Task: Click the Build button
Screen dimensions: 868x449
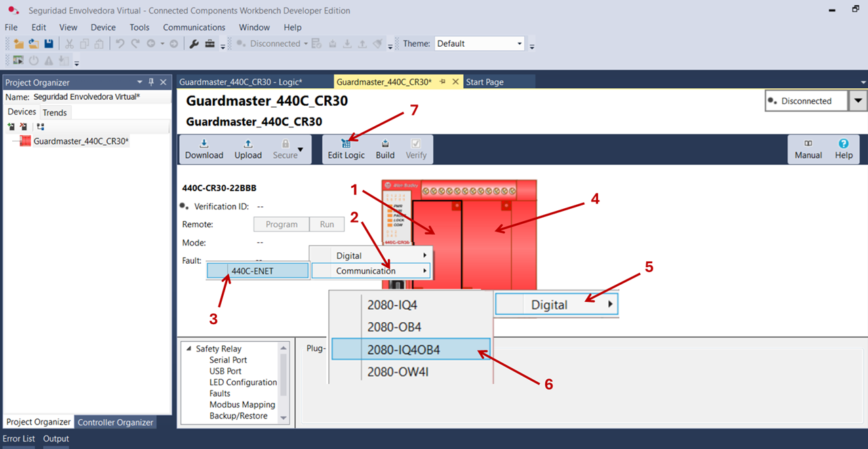Action: tap(385, 149)
